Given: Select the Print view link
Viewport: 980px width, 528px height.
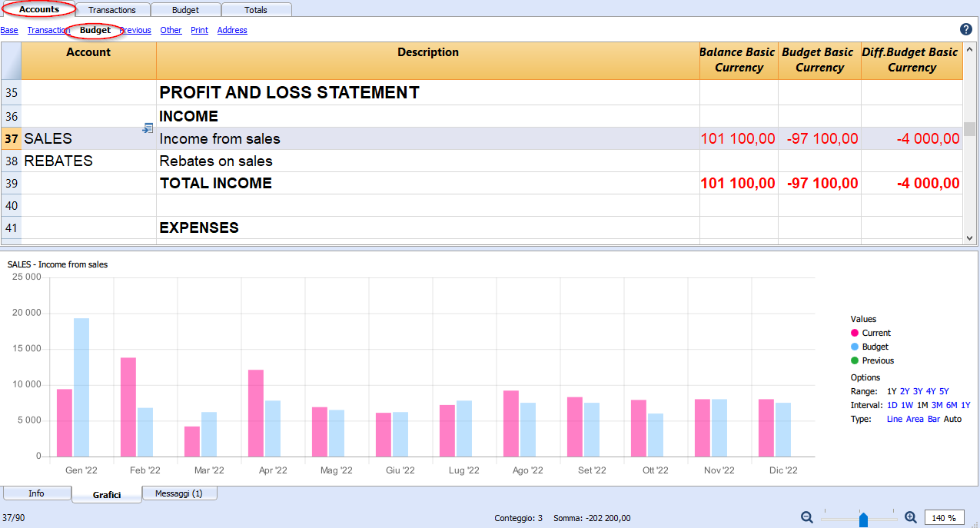Looking at the screenshot, I should (x=199, y=30).
